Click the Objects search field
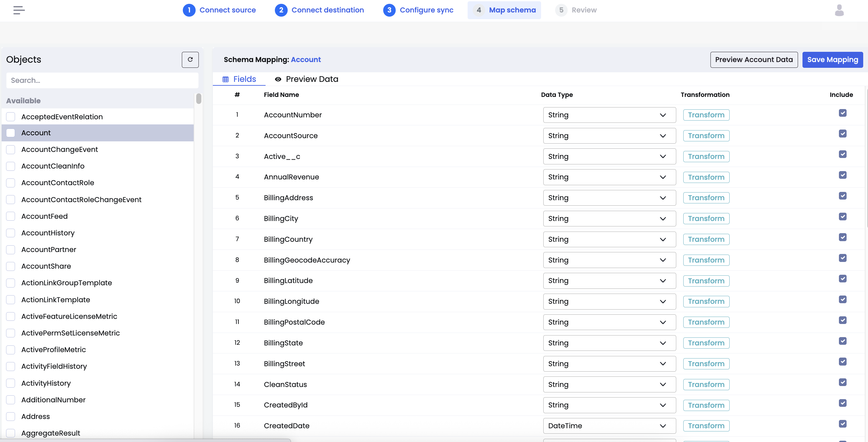868x442 pixels. [x=102, y=81]
